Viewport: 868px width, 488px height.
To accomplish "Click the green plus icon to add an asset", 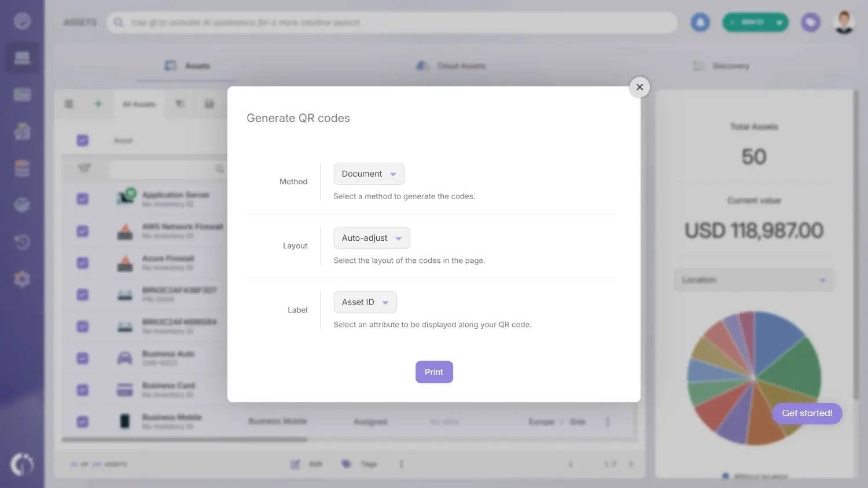I will 98,104.
